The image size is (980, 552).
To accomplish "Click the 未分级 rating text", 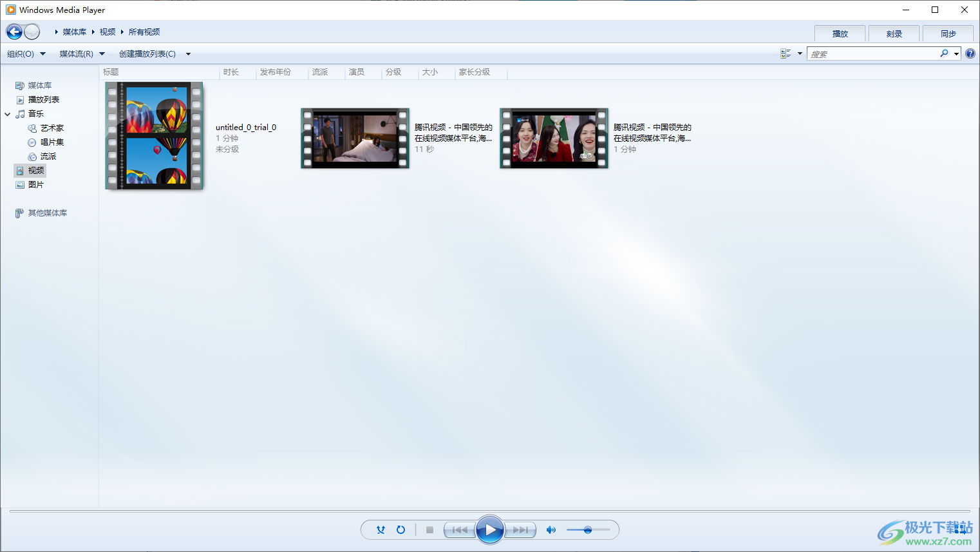I will (x=227, y=149).
